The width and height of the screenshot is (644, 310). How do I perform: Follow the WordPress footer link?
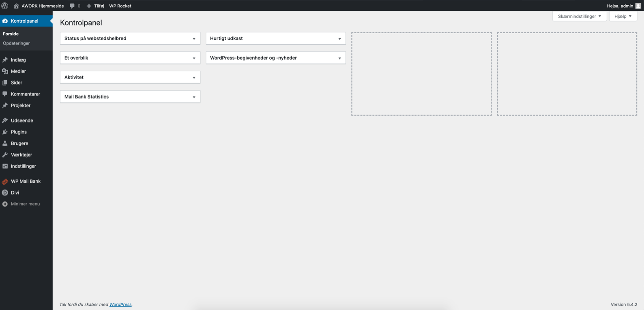click(x=120, y=304)
